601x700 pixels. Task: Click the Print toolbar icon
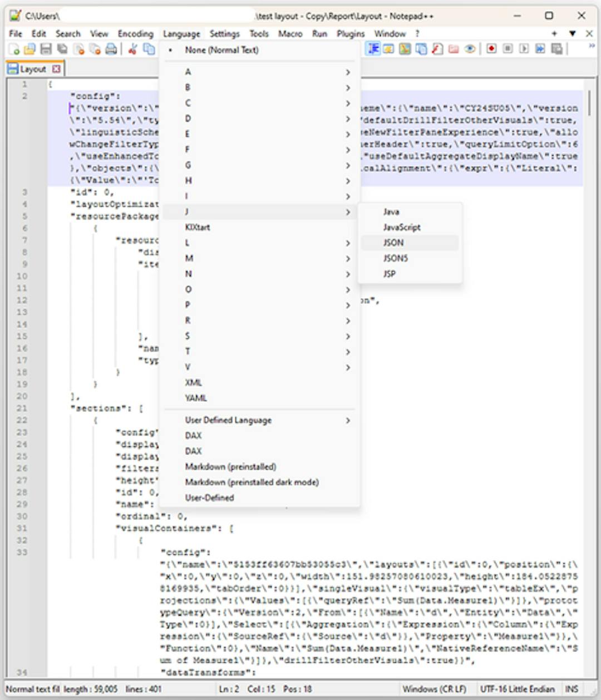pyautogui.click(x=111, y=49)
